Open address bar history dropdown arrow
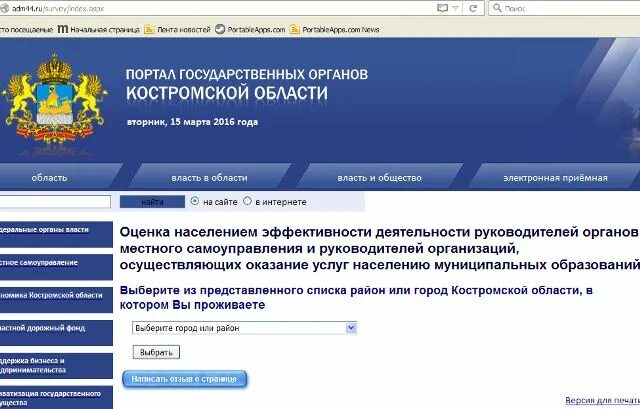The width and height of the screenshot is (640, 409). tap(456, 9)
